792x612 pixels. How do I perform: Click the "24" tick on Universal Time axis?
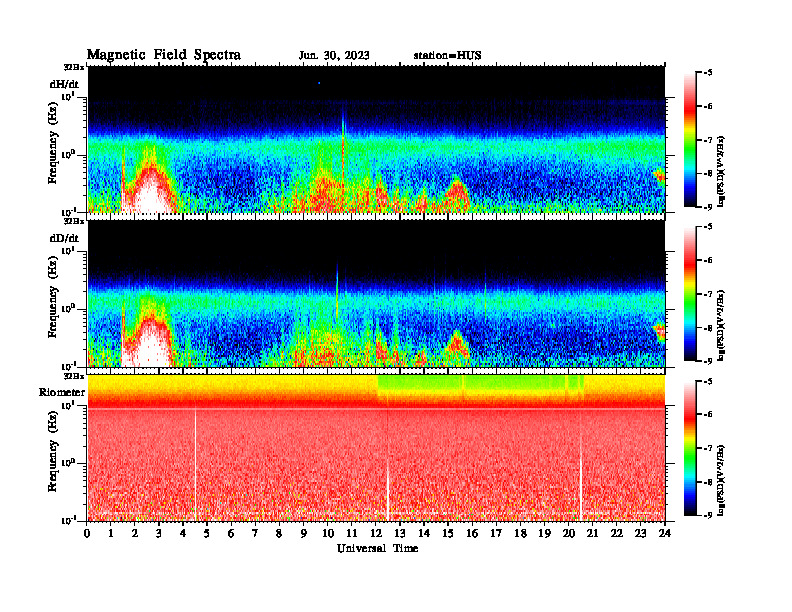665,534
